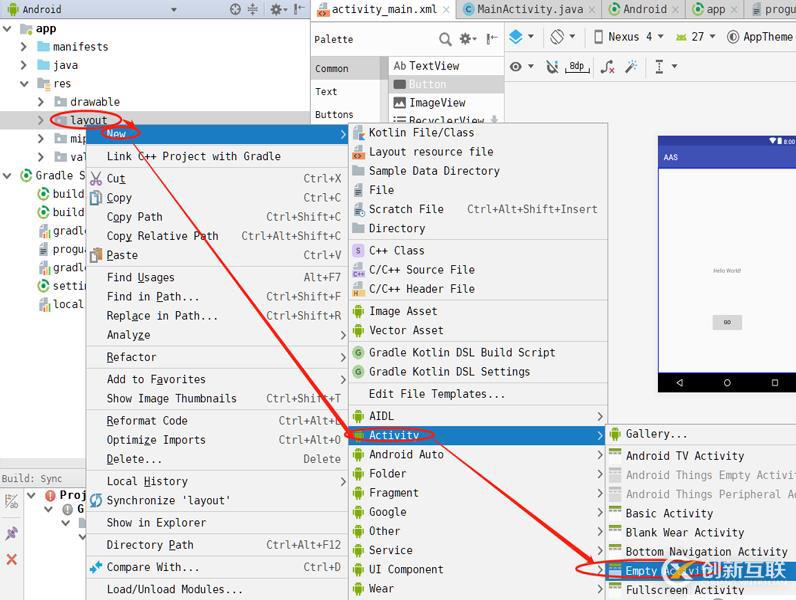Click the collapse all icon in project panel
796x600 pixels.
click(252, 9)
